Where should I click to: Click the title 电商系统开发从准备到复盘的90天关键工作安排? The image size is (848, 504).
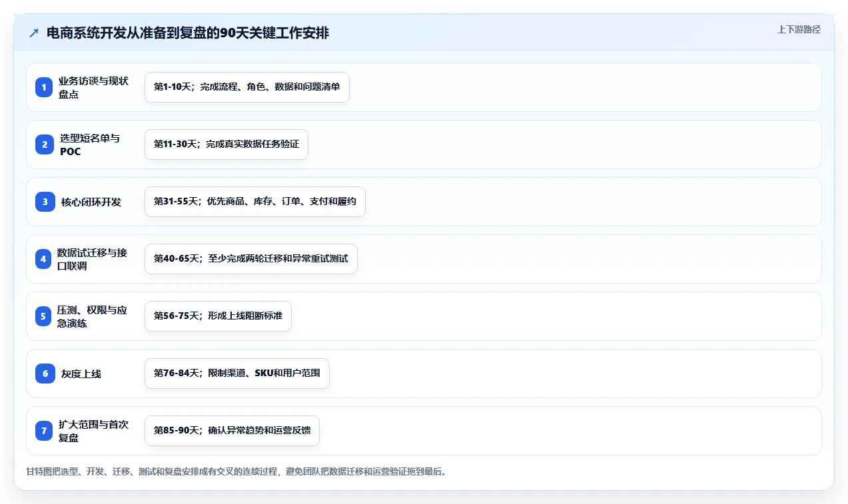(x=188, y=33)
